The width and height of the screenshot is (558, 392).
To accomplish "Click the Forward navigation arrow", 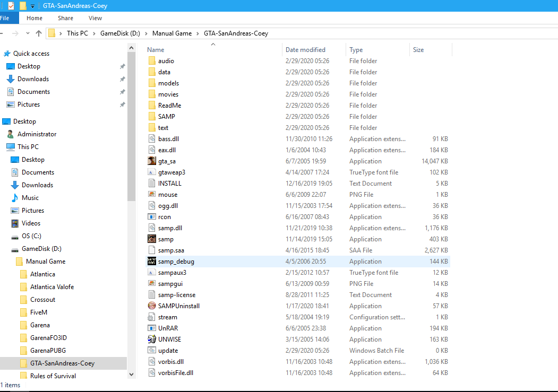I will (15, 33).
